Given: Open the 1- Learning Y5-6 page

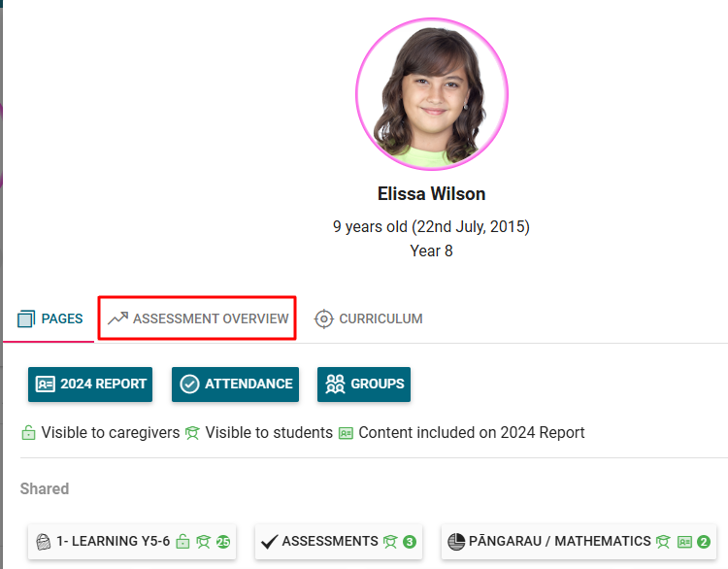Looking at the screenshot, I should 113,542.
